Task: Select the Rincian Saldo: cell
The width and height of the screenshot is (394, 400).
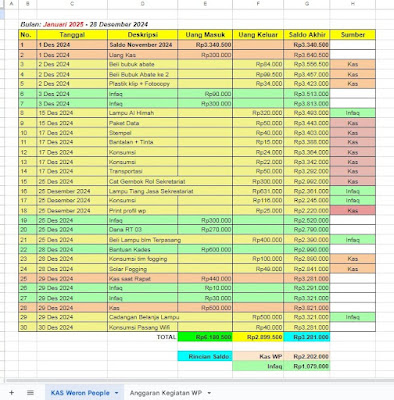Action: (x=205, y=356)
